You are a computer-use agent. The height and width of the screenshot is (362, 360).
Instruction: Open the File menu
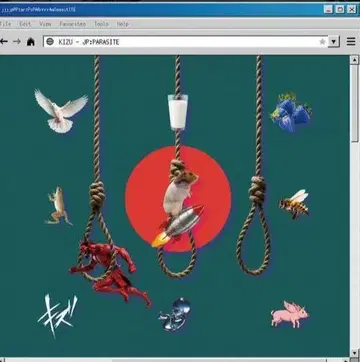click(x=5, y=24)
